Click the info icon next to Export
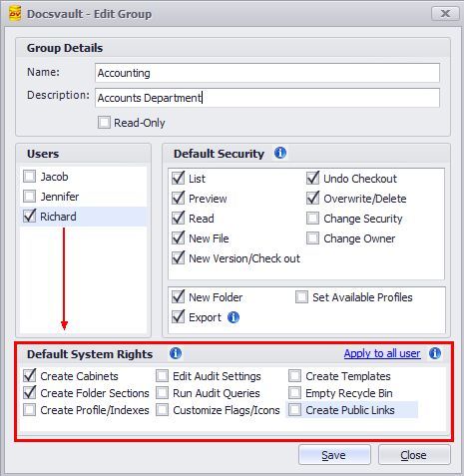464x476 pixels. [x=233, y=317]
